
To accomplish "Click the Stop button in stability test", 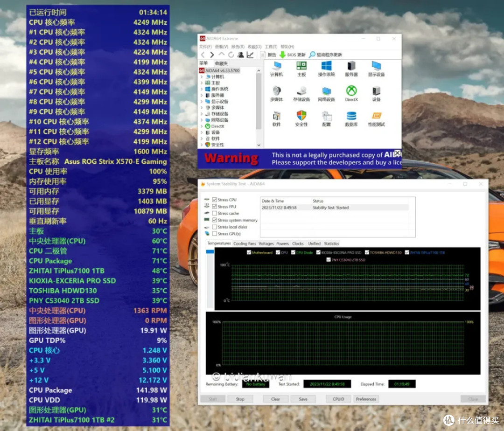I will pos(240,399).
